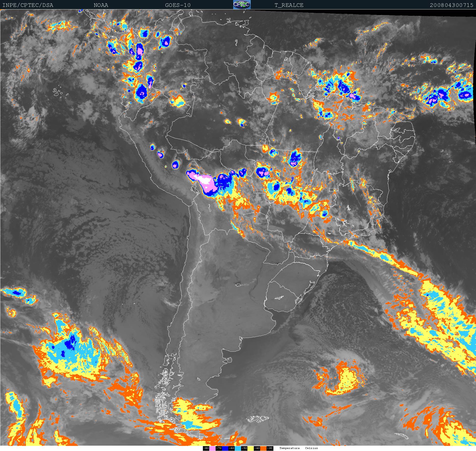Click the T_REALCE product label
The image size is (476, 451).
click(x=289, y=5)
